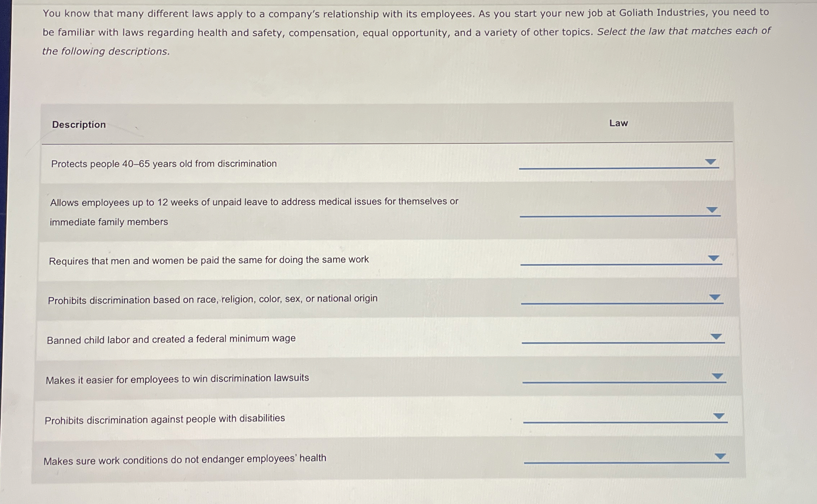Click the 'Prohibits discrimination based on race' description

click(212, 299)
